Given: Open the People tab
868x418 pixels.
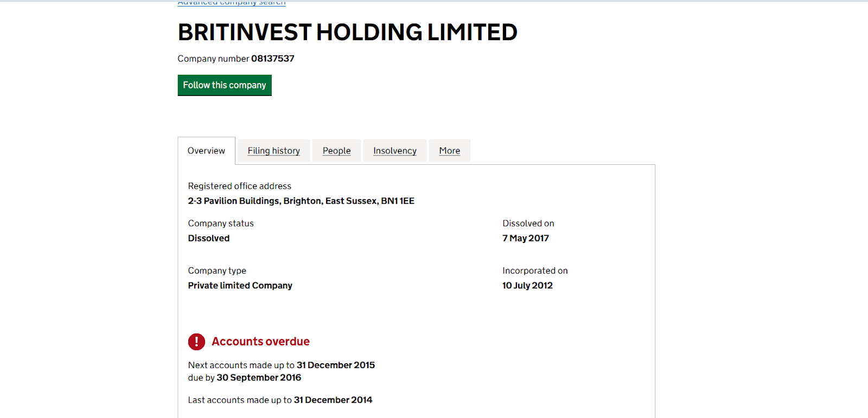Looking at the screenshot, I should (336, 151).
